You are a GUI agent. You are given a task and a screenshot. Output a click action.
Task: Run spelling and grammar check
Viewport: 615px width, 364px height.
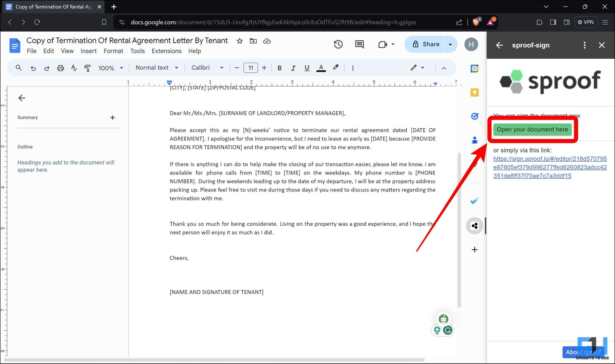click(74, 68)
